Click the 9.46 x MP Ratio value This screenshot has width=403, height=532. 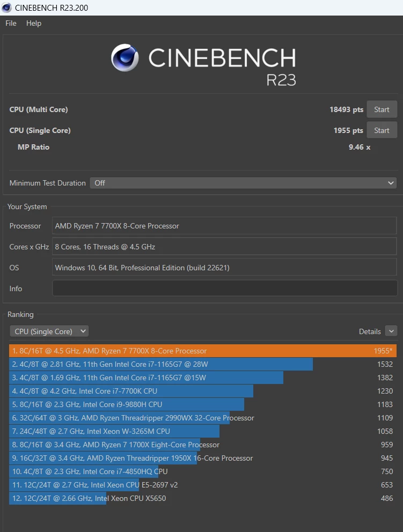pos(360,147)
